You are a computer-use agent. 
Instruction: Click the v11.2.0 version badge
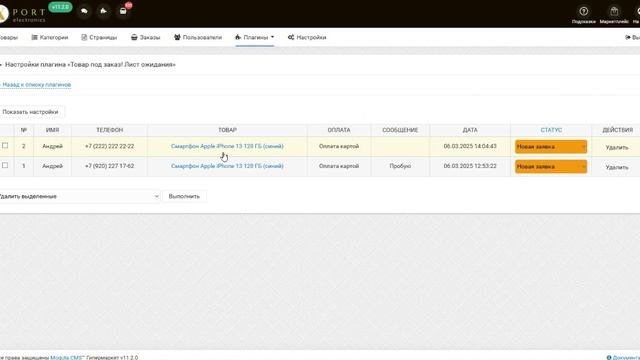click(x=60, y=7)
